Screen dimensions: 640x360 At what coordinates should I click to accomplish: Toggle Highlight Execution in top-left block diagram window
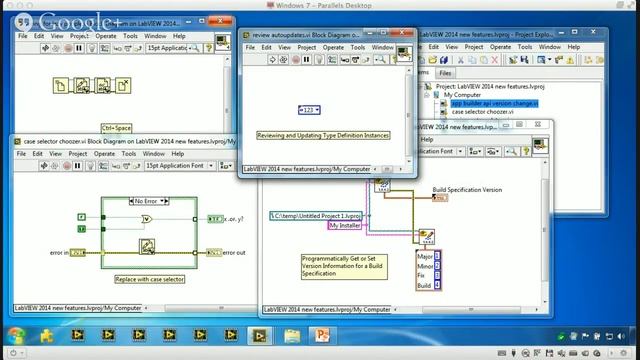[x=92, y=48]
